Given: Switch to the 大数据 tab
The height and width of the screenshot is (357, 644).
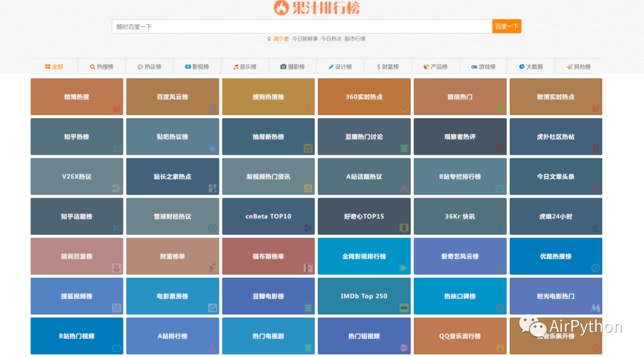Looking at the screenshot, I should [531, 67].
